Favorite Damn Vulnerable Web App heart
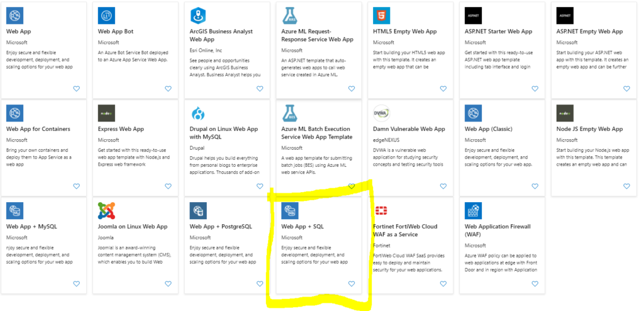 [443, 186]
